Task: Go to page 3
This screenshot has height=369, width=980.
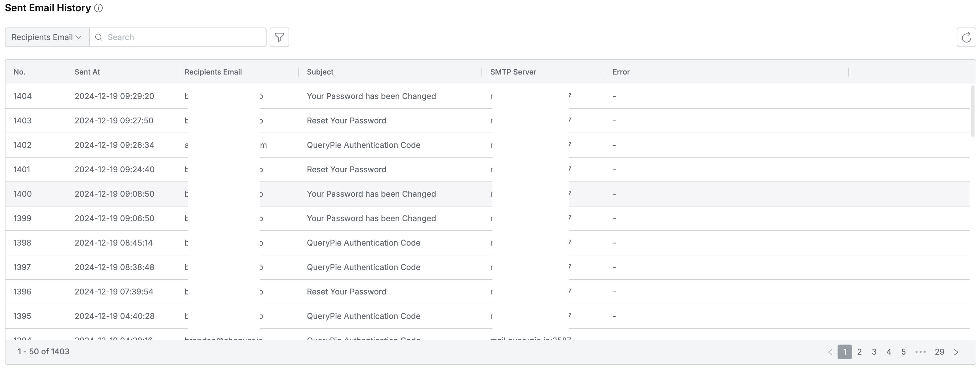Action: (x=874, y=352)
